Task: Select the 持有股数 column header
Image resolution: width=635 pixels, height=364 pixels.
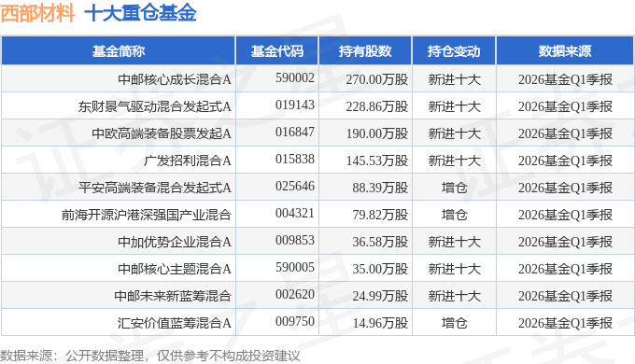Action: [365, 51]
